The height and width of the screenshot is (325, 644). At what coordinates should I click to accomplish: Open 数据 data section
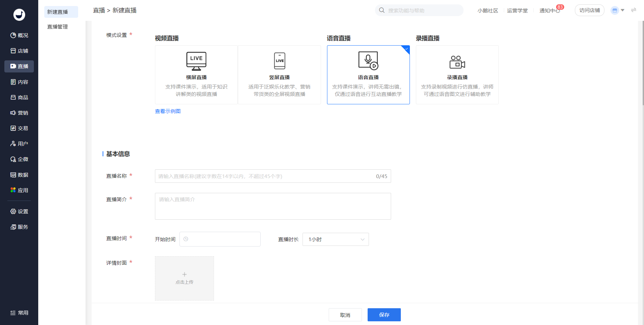19,175
